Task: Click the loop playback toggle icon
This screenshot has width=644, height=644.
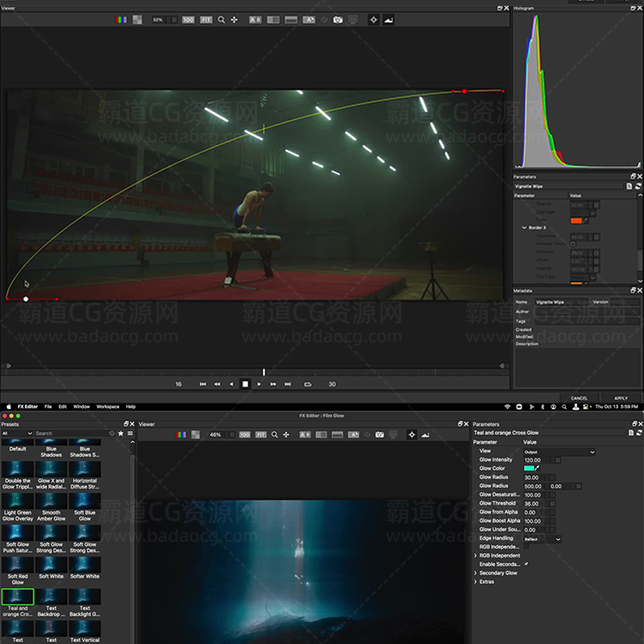Action: click(307, 385)
